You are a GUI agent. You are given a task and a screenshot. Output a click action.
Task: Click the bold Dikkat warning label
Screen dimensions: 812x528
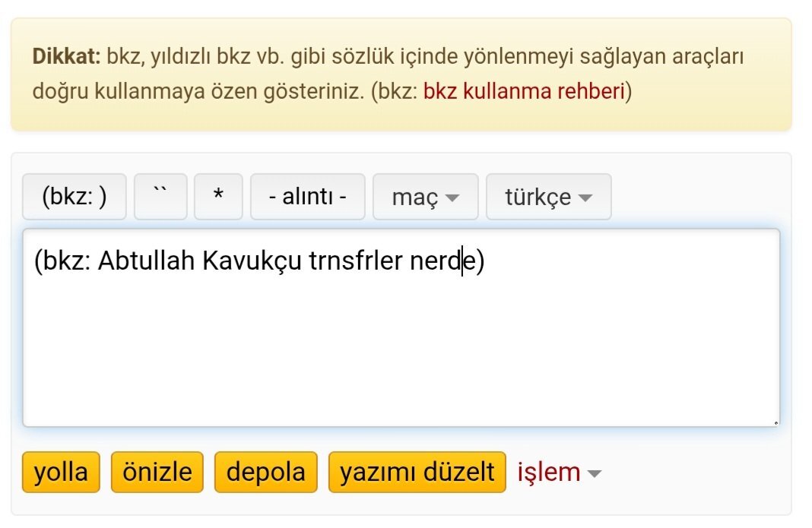point(66,57)
